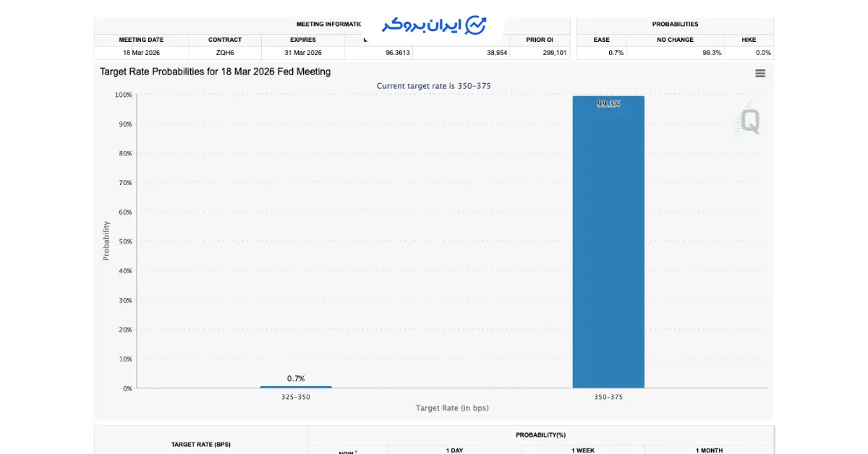
Task: Open the chart hamburger context menu
Action: [759, 73]
